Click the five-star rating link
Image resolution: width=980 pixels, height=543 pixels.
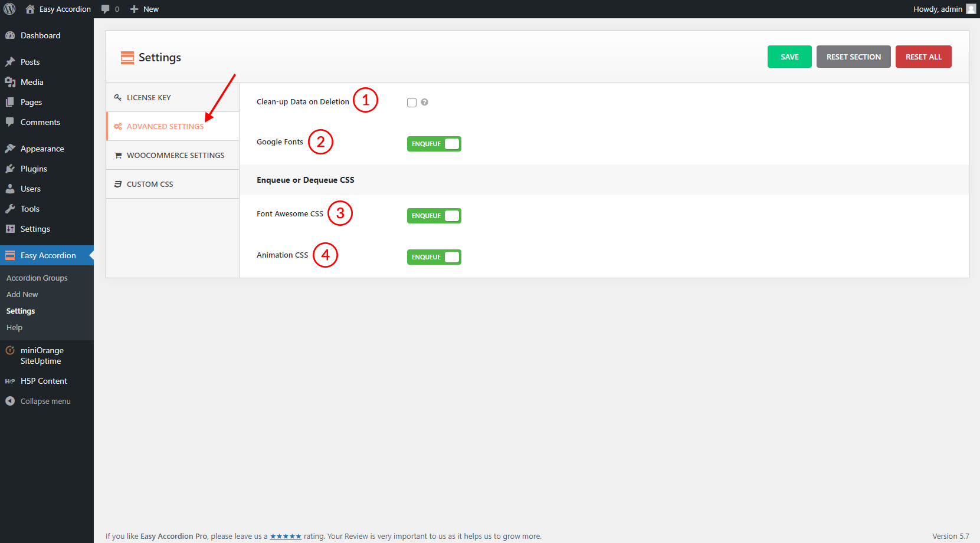(286, 536)
